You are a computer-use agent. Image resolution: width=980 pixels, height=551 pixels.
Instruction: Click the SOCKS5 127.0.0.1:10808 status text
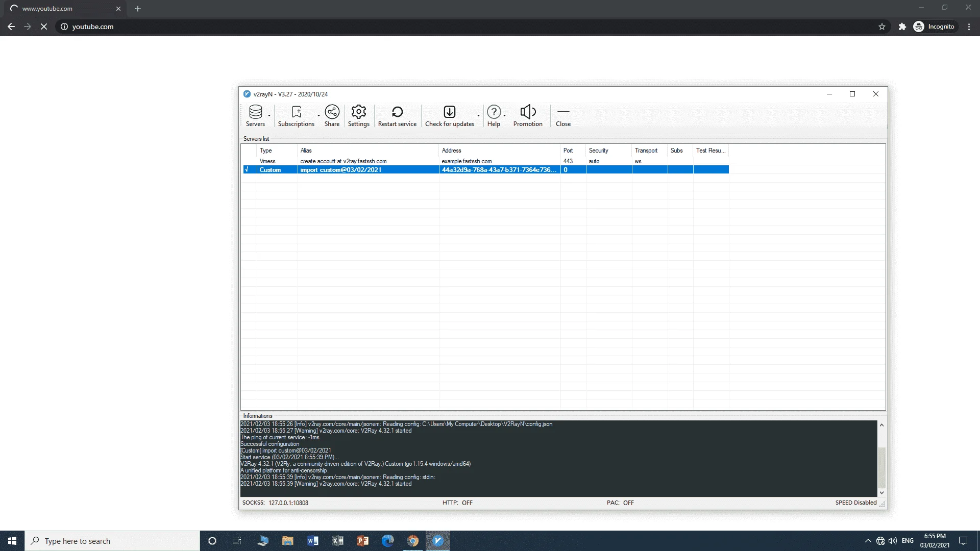click(275, 503)
